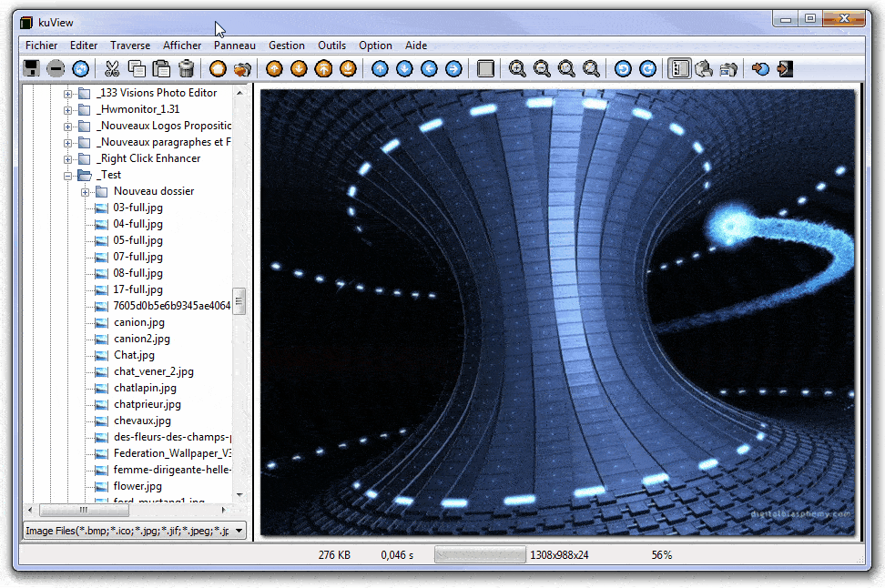Click the clipboard paste icon
This screenshot has width=885, height=588.
point(161,69)
